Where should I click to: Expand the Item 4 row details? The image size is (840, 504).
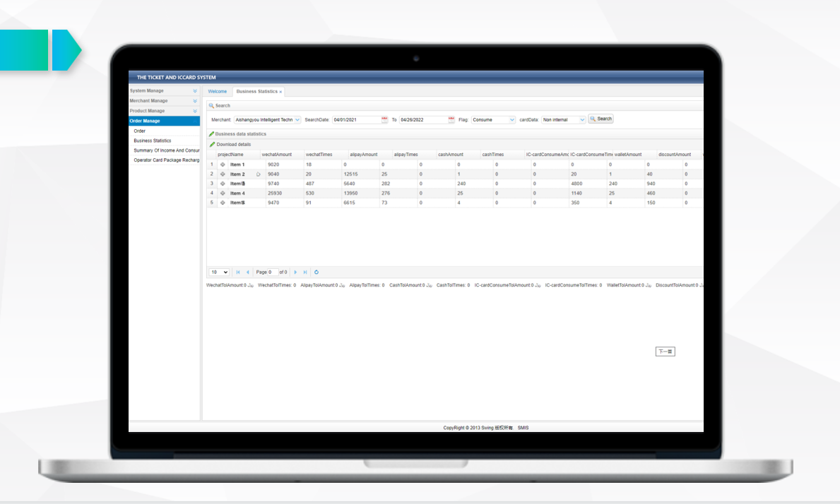pos(223,193)
